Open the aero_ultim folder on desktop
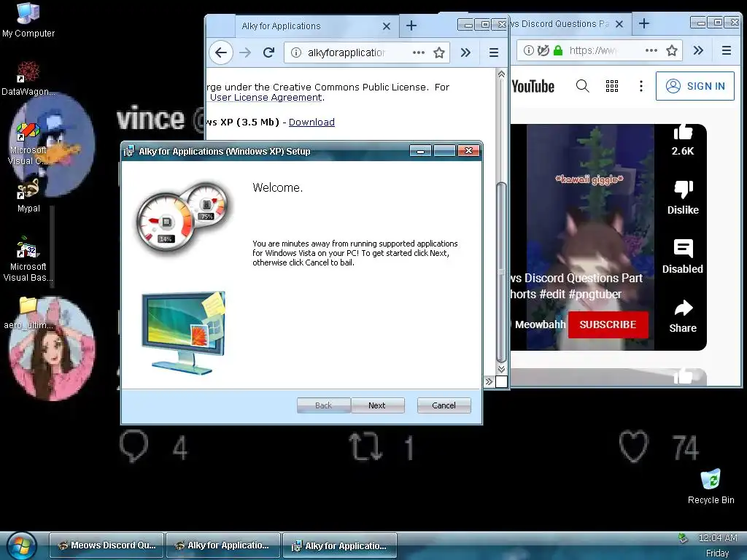Screen dimensions: 747x560 28,314
